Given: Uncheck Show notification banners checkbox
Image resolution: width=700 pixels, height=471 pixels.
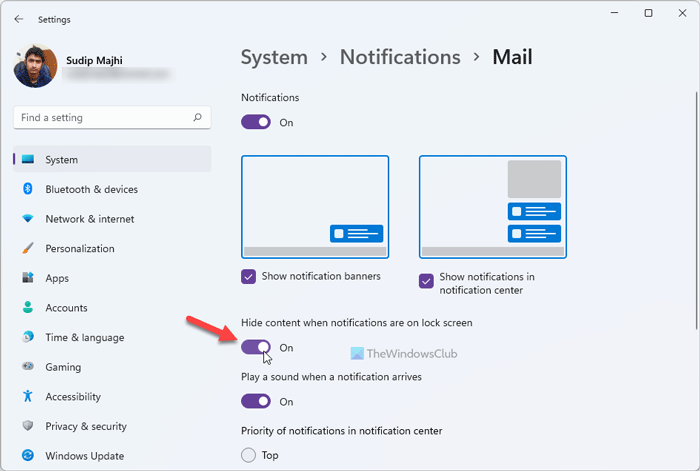Looking at the screenshot, I should click(x=249, y=276).
